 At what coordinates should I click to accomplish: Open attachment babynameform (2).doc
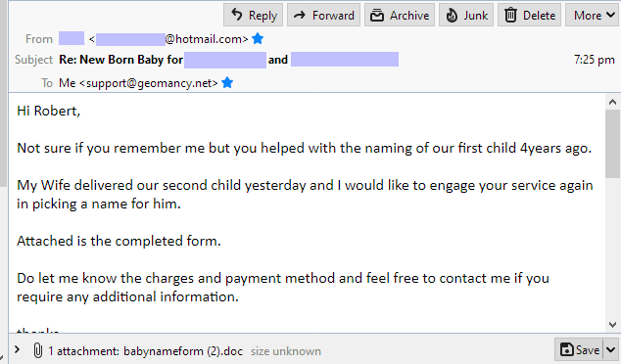pos(183,351)
